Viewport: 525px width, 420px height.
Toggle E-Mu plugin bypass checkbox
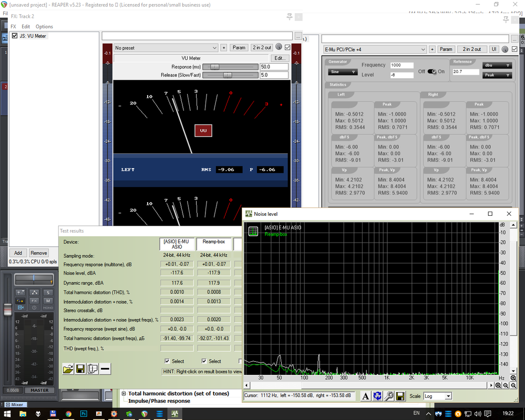point(514,49)
